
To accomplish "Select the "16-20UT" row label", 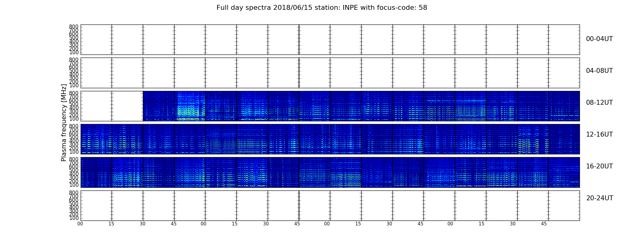I will 599,166.
